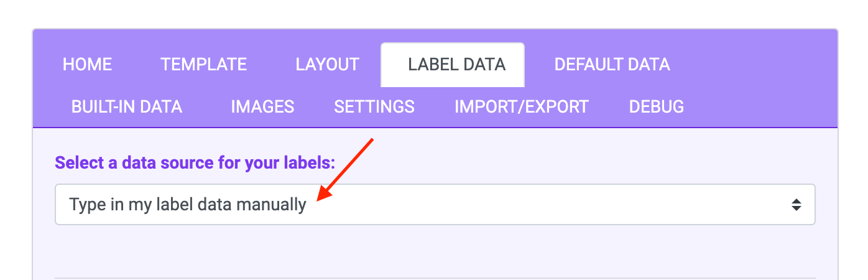This screenshot has height=280, width=868.
Task: Expand the label data source dropdown
Action: (435, 204)
